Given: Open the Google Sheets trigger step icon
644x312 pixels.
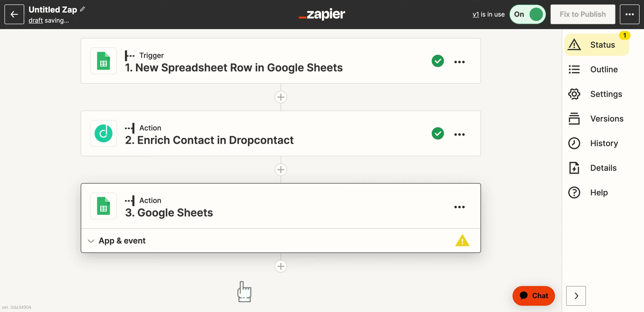Looking at the screenshot, I should pos(103,61).
